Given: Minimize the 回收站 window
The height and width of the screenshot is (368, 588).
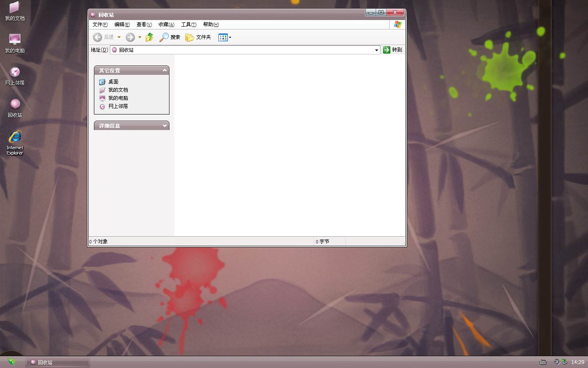Looking at the screenshot, I should point(370,13).
